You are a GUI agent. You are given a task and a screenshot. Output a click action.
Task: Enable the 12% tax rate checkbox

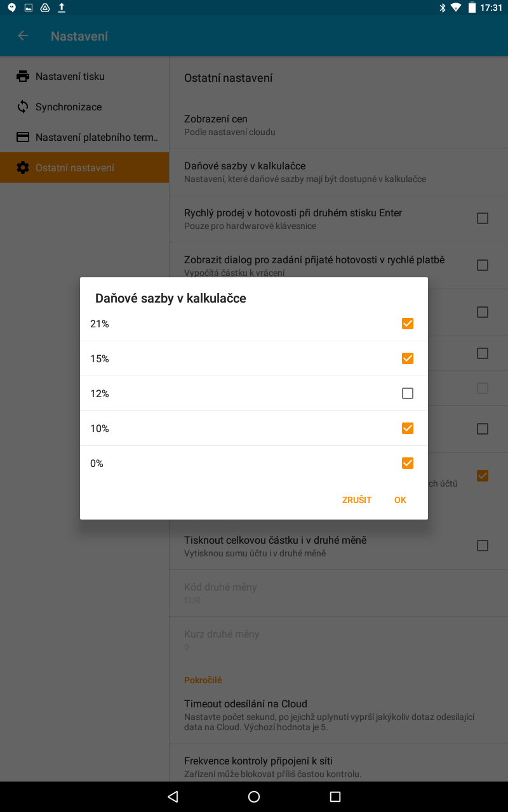pyautogui.click(x=408, y=393)
